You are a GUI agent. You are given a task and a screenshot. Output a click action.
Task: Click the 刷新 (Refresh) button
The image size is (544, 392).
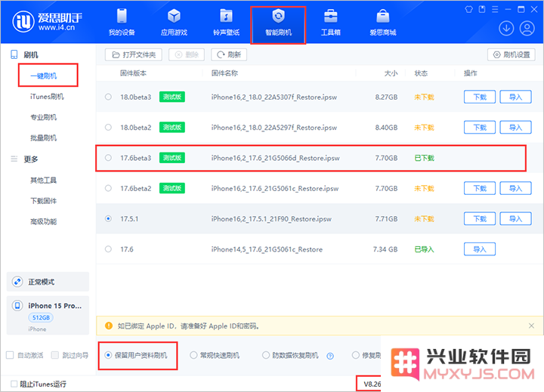229,55
